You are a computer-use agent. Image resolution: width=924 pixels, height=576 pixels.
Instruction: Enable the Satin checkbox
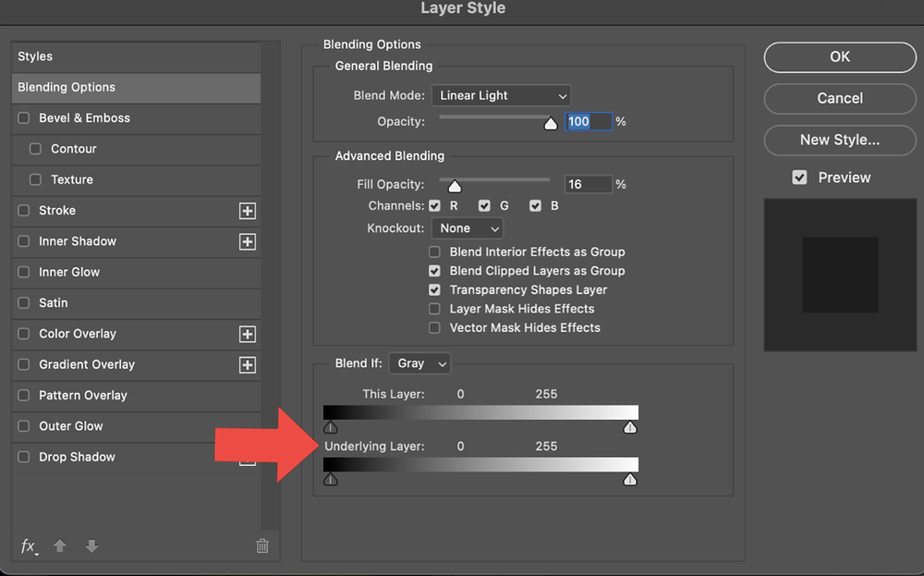24,302
